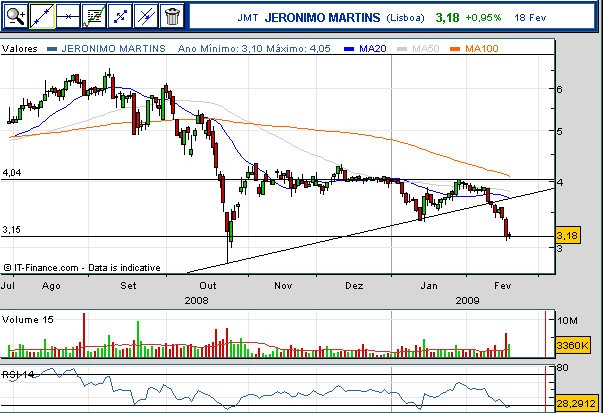Click the Set month axis label
Viewport: 603px width, 413px height.
128,286
